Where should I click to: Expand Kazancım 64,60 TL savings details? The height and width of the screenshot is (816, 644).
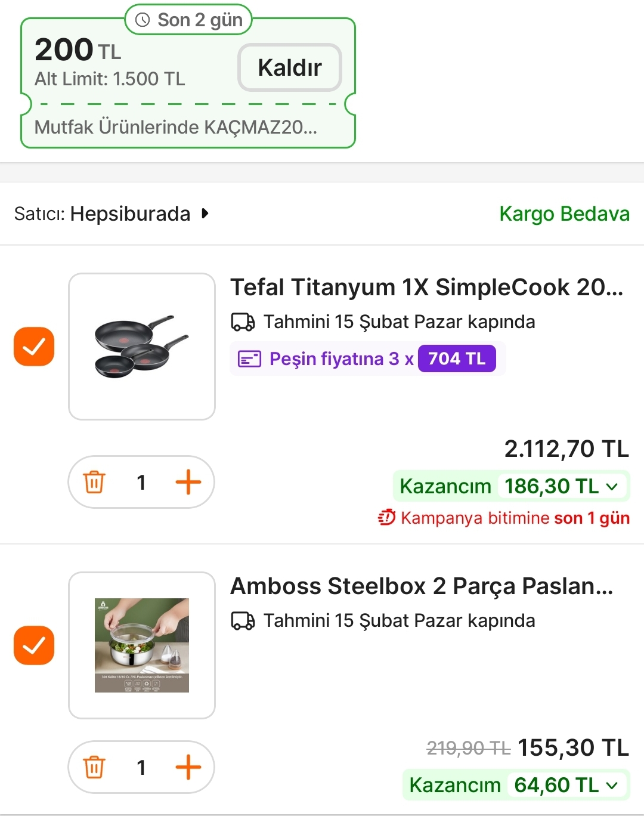coord(611,786)
